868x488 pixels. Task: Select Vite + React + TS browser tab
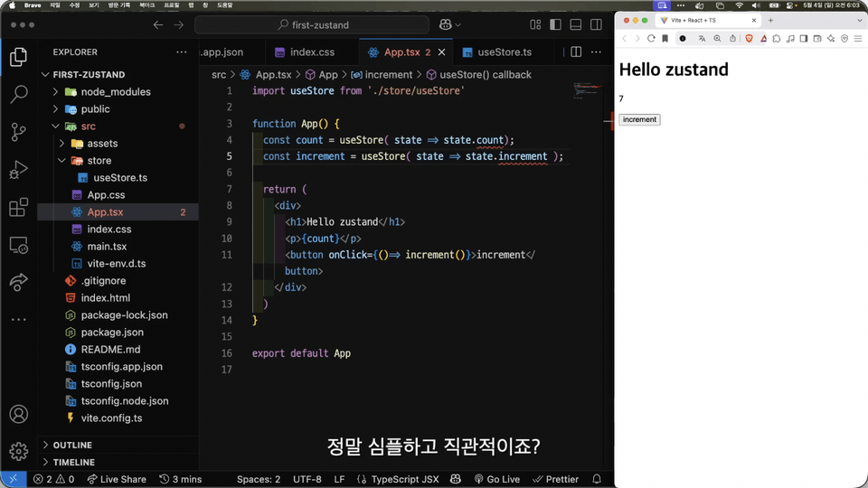tap(707, 21)
